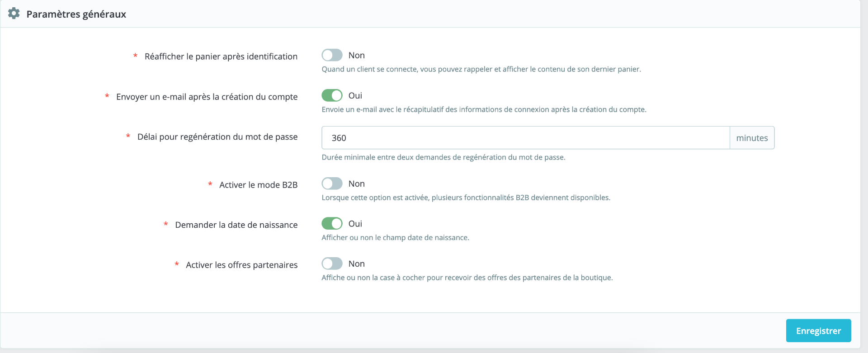Enable Activer les offres partenaires switch
The width and height of the screenshot is (868, 353).
332,264
